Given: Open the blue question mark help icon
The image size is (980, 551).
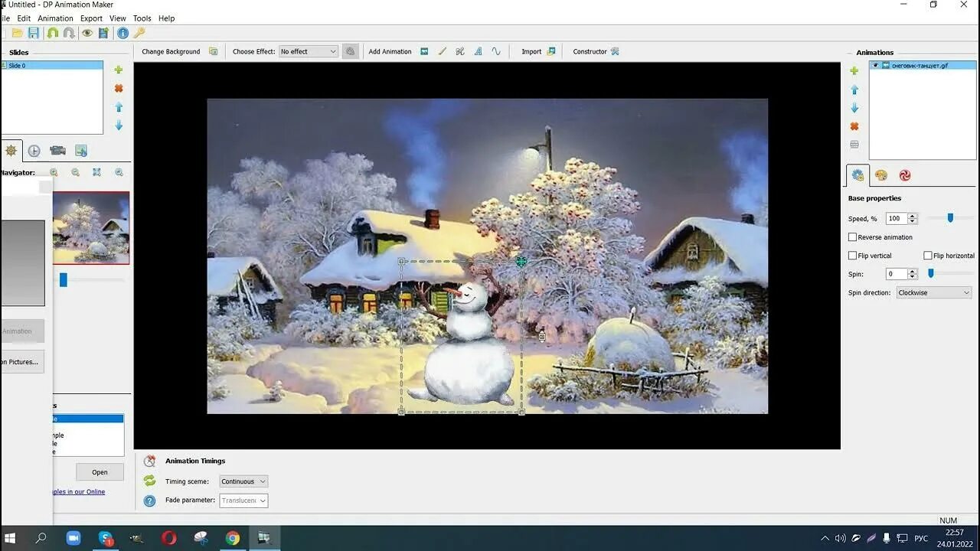Looking at the screenshot, I should [149, 500].
